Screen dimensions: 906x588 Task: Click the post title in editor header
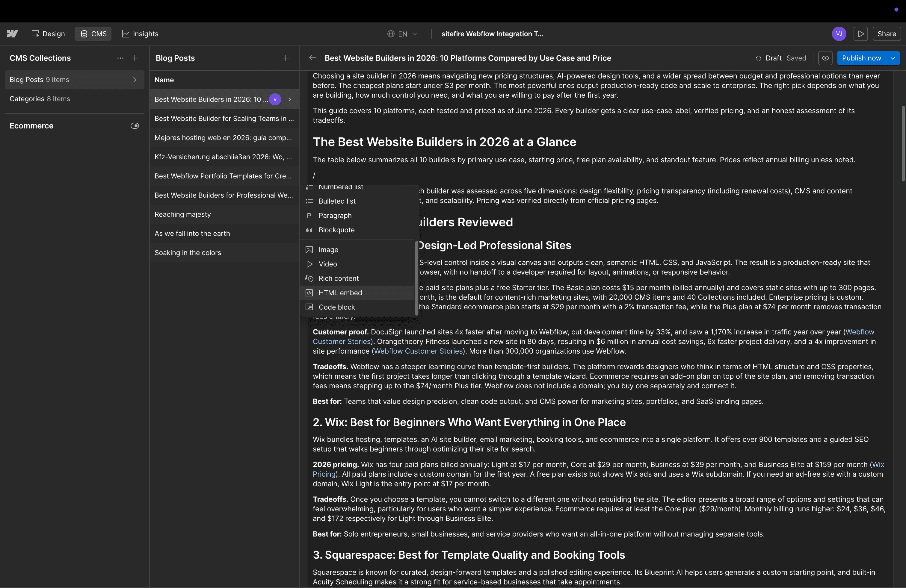click(x=468, y=58)
